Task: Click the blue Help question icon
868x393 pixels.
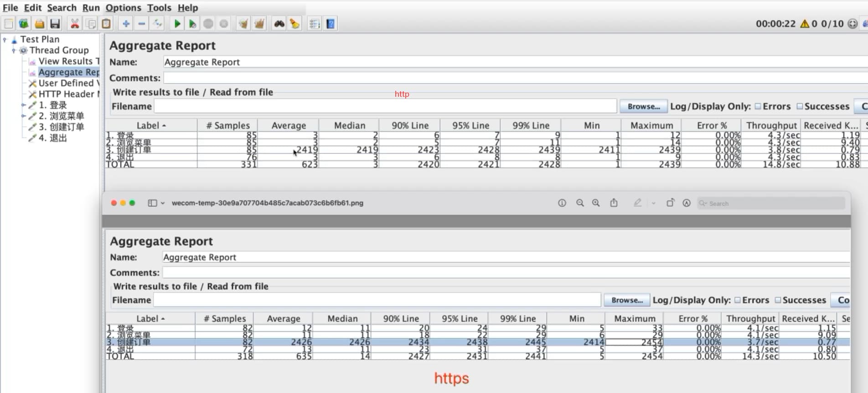Action: [331, 24]
